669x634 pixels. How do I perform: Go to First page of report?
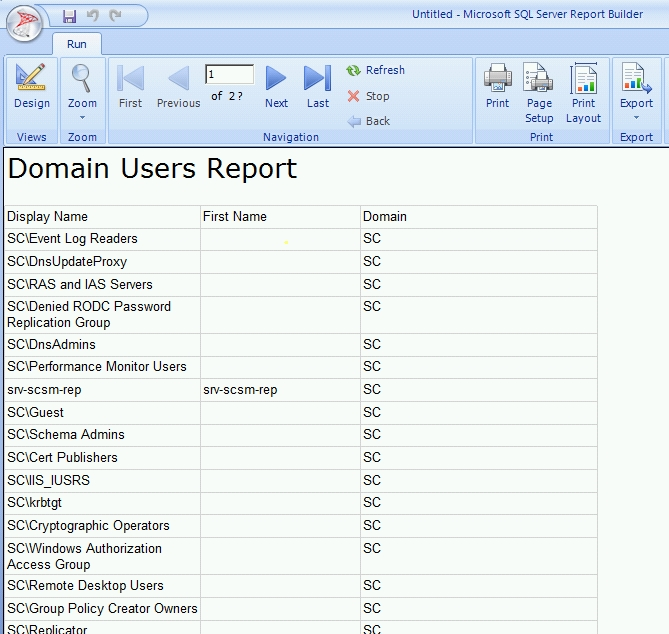(130, 86)
